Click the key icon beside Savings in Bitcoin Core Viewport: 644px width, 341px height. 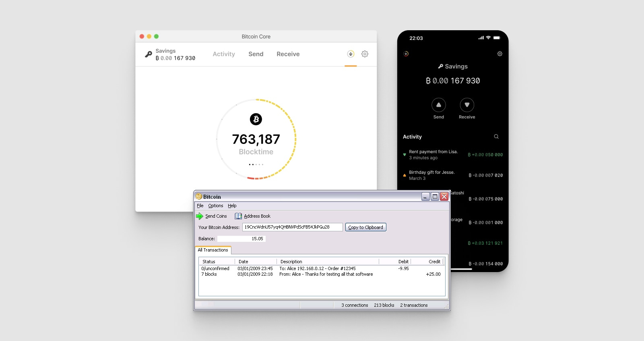(x=149, y=54)
